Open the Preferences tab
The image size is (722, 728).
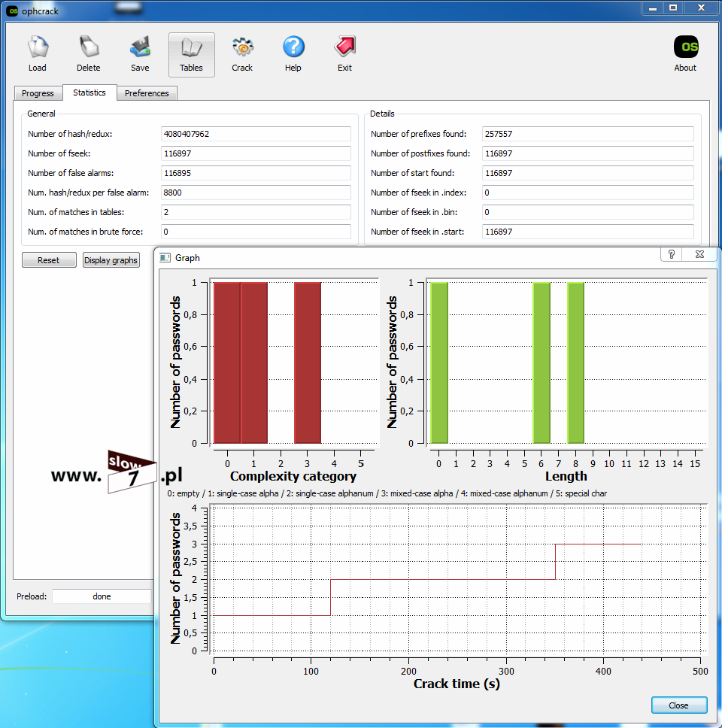pos(147,93)
